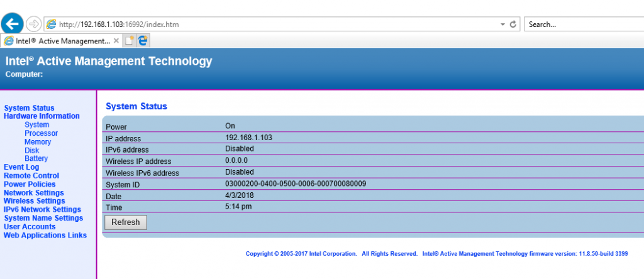Image resolution: width=644 pixels, height=279 pixels.
Task: Click the New Tab button
Action: click(130, 41)
